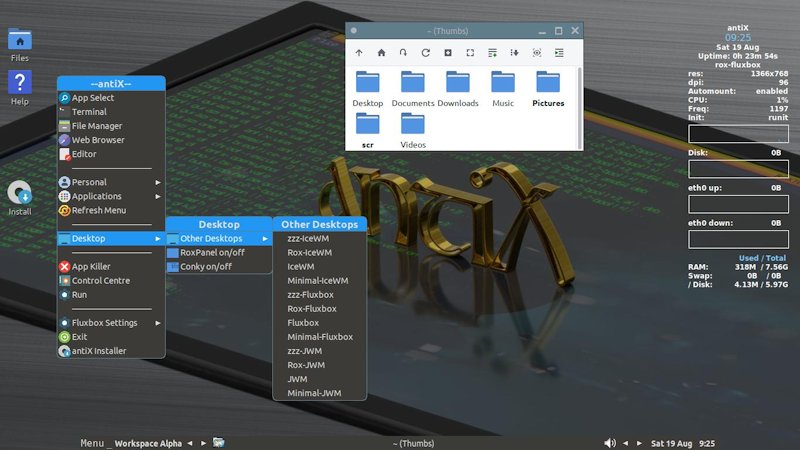Open Control Centre from the menu

111,281
